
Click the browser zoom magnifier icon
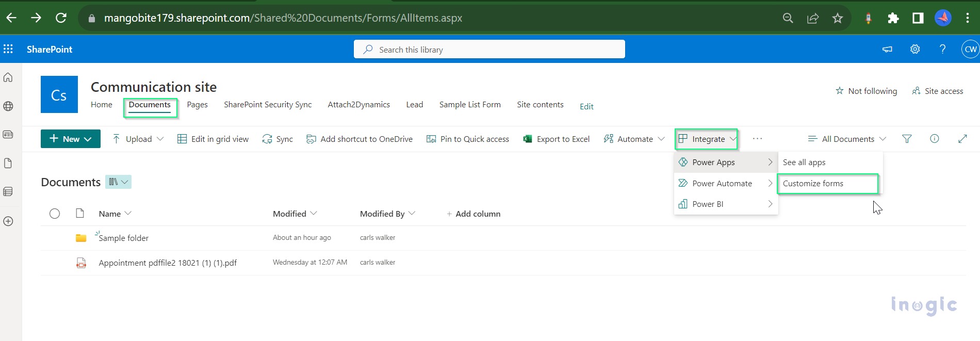tap(788, 18)
